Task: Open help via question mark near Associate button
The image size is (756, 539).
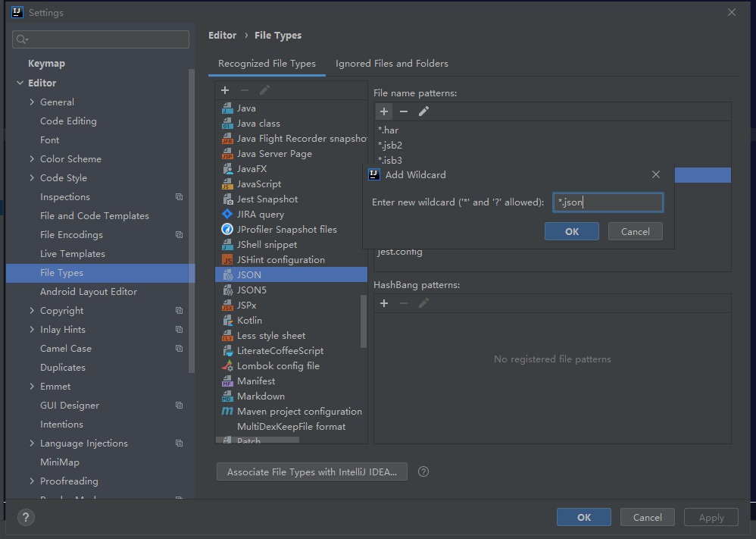Action: coord(423,472)
